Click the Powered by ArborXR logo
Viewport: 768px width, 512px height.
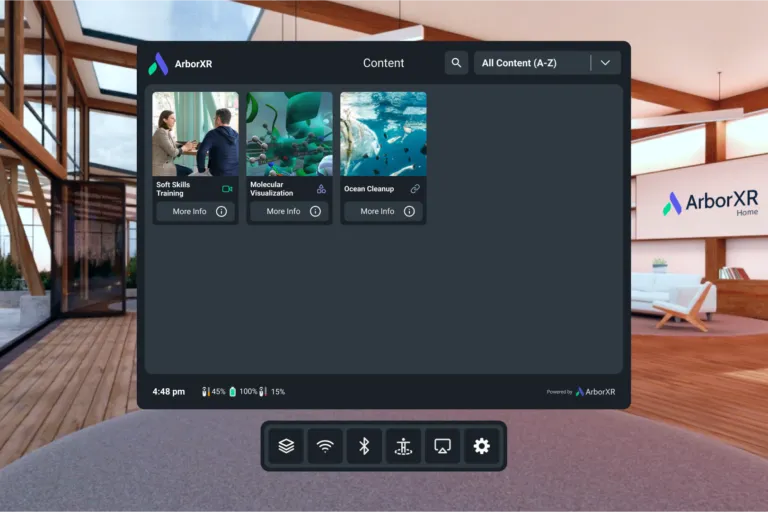pyautogui.click(x=581, y=391)
